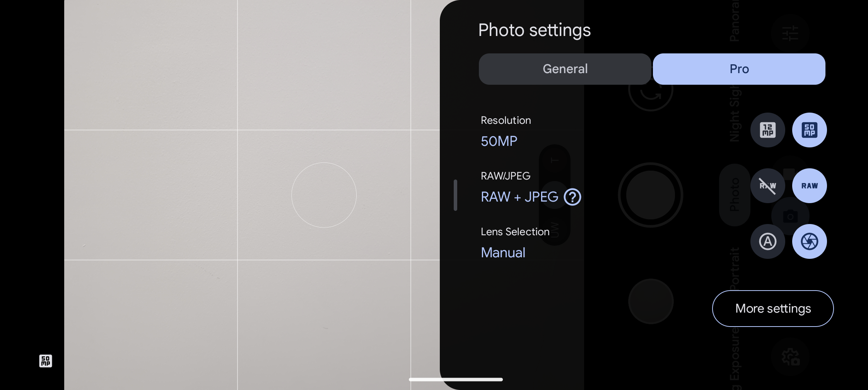Tap the focus circle in viewfinder
The height and width of the screenshot is (390, 868).
(x=324, y=195)
